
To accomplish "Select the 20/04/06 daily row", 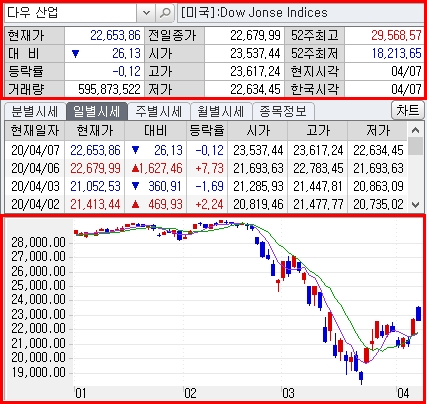I will (x=206, y=168).
